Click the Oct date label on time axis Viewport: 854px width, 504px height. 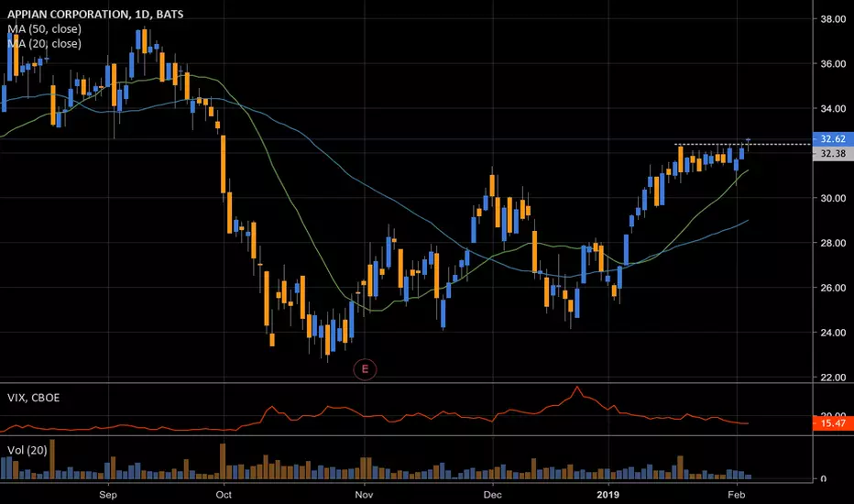click(224, 495)
